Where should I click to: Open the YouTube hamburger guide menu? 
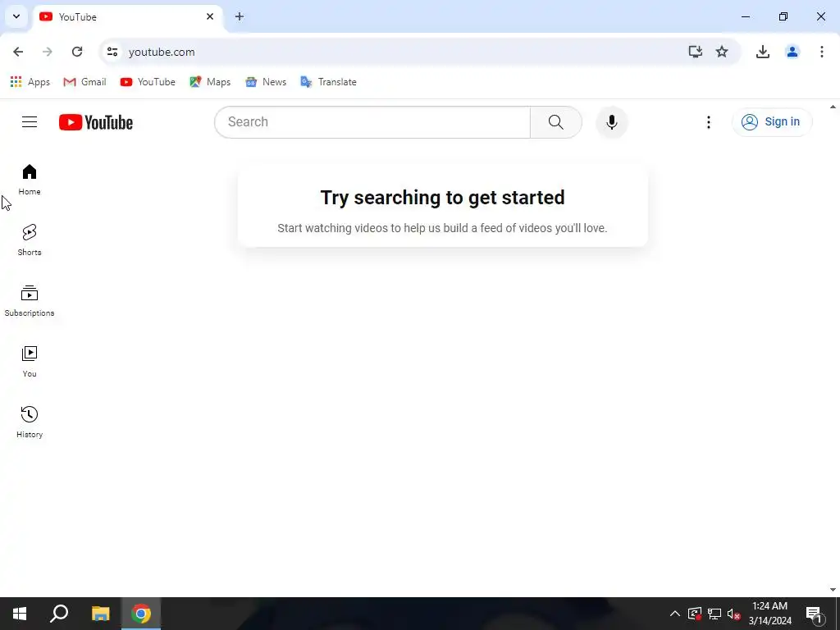30,122
